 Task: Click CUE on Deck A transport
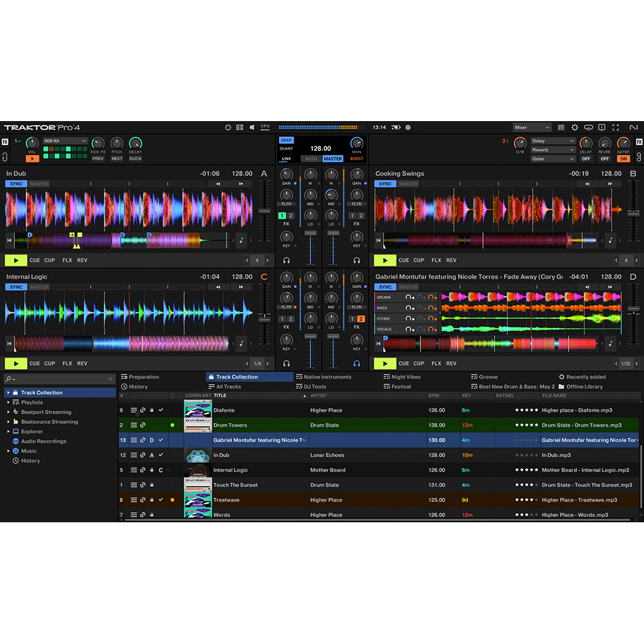coord(35,260)
